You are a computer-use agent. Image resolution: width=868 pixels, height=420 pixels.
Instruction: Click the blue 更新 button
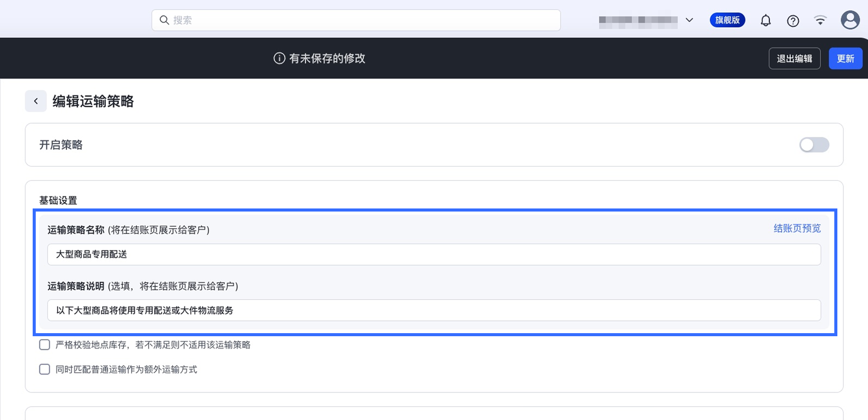[x=845, y=58]
